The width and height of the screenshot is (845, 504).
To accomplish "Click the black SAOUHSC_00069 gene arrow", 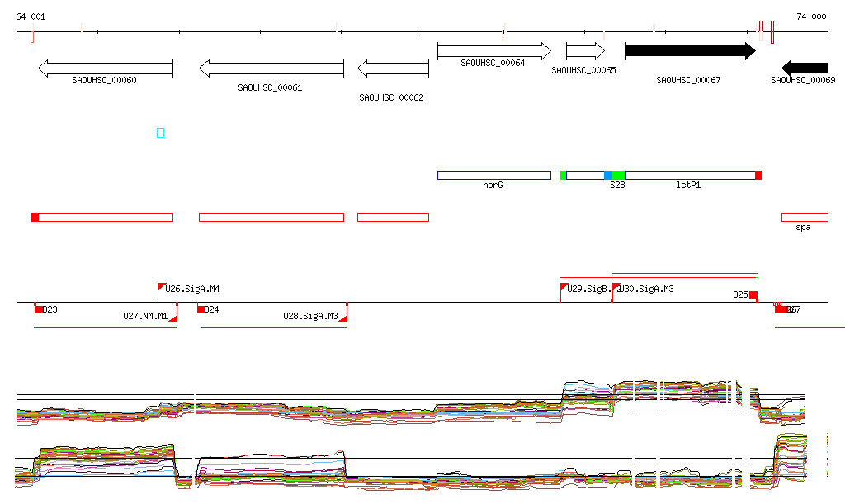I will 805,68.
